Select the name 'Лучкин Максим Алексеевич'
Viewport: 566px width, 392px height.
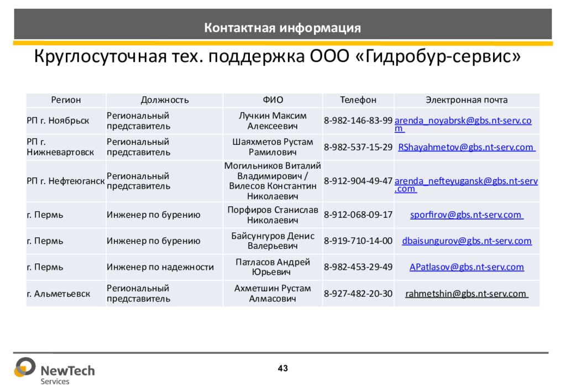[272, 121]
